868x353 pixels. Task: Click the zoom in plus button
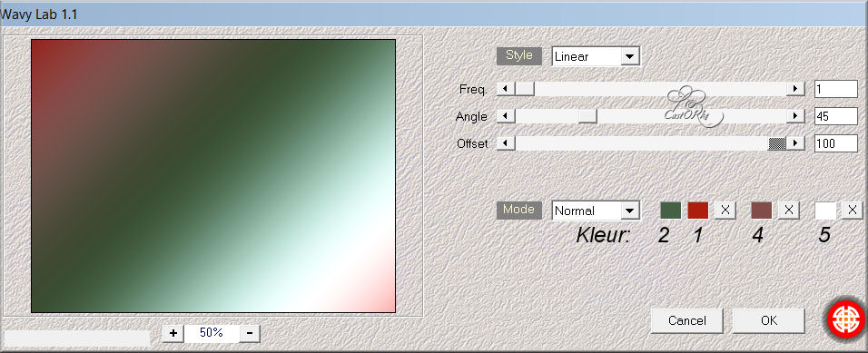(x=173, y=333)
